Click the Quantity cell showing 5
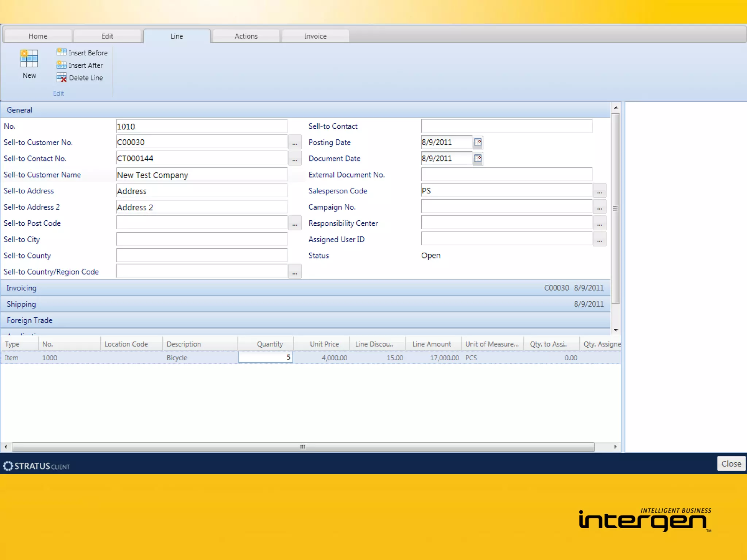Viewport: 747px width, 560px height. (x=266, y=357)
